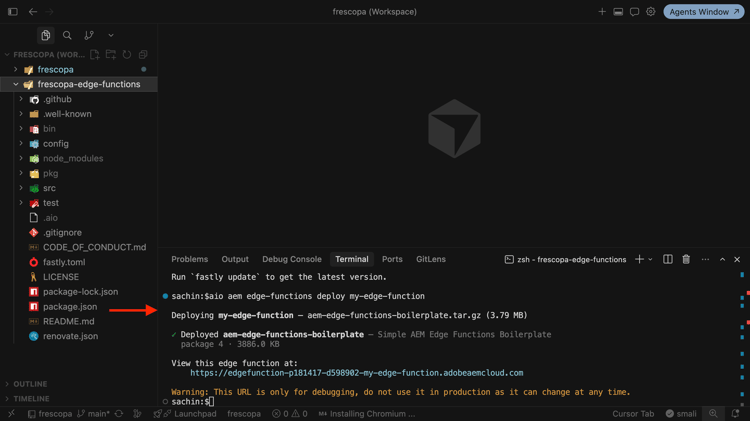
Task: Switch to the Ports tab
Action: [392, 259]
